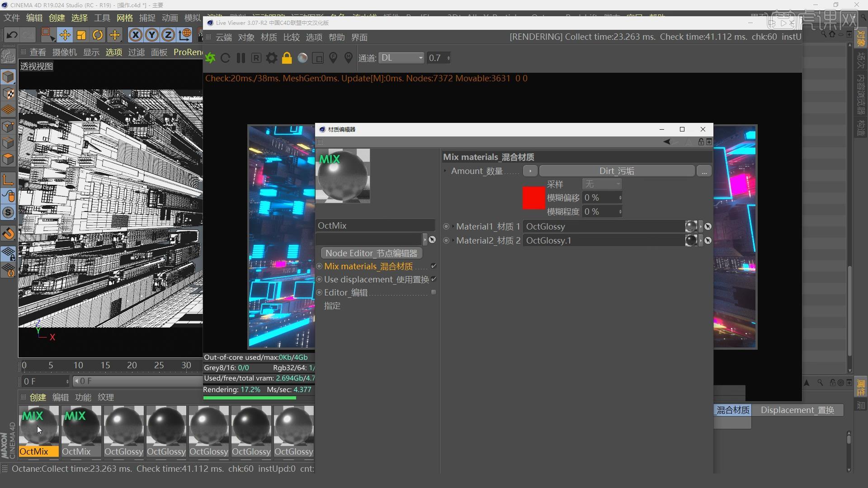Open the DL channel dropdown
This screenshot has height=488, width=868.
[401, 58]
